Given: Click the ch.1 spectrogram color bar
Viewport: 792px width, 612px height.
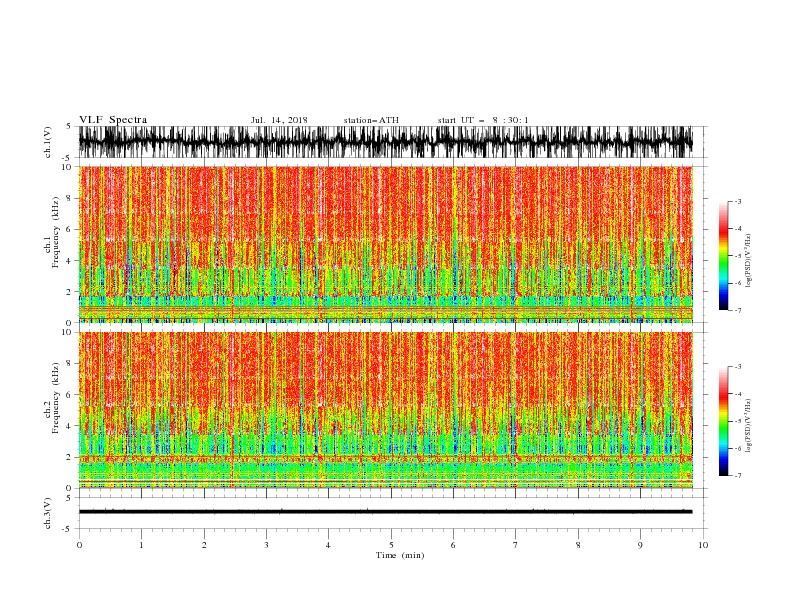Looking at the screenshot, I should pyautogui.click(x=723, y=256).
